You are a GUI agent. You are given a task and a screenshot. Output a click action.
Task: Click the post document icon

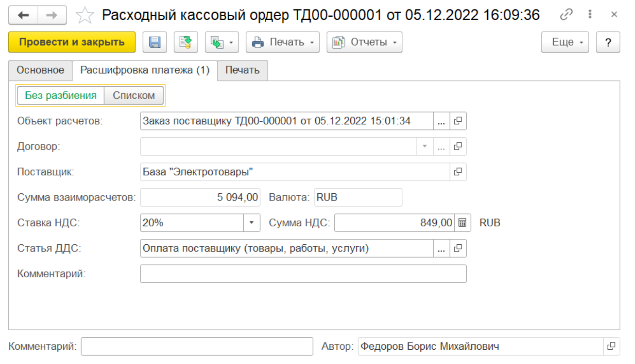(186, 42)
